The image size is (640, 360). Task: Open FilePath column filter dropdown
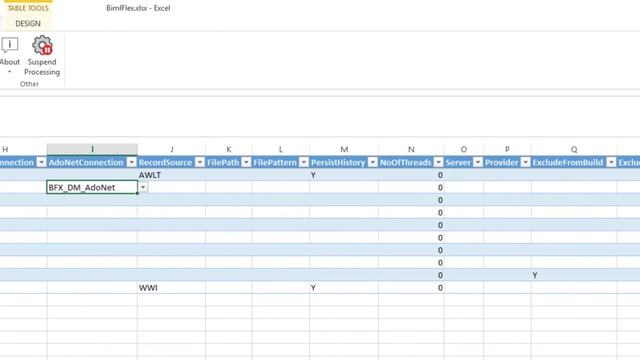(246, 162)
